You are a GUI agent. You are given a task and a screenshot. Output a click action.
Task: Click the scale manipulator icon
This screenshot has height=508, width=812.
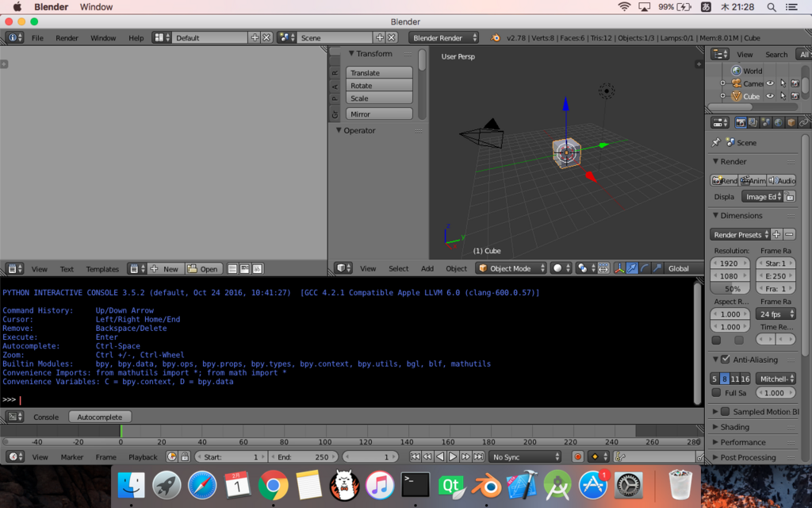pos(657,268)
